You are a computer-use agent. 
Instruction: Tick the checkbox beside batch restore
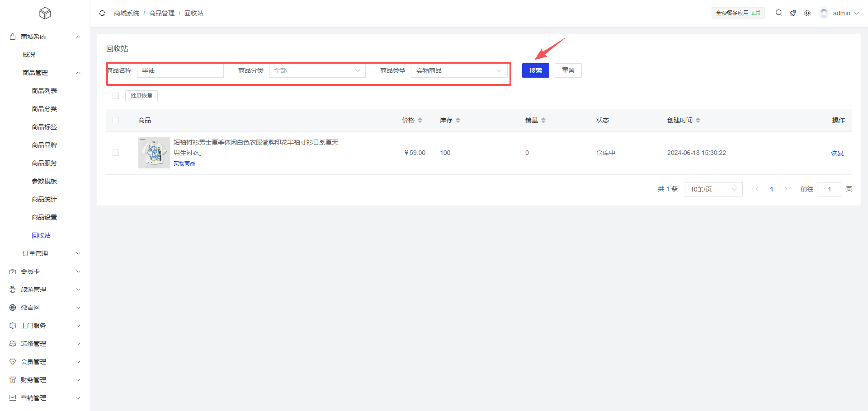coord(116,96)
